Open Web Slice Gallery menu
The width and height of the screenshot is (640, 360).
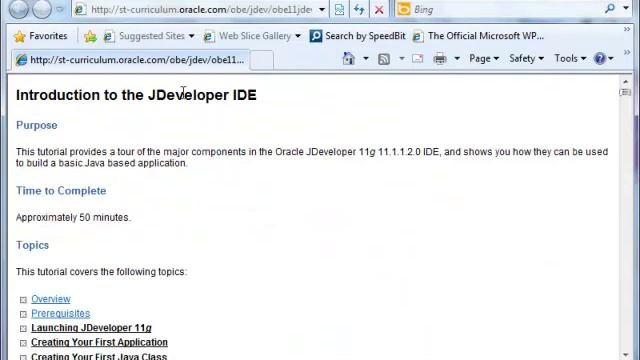click(x=252, y=36)
